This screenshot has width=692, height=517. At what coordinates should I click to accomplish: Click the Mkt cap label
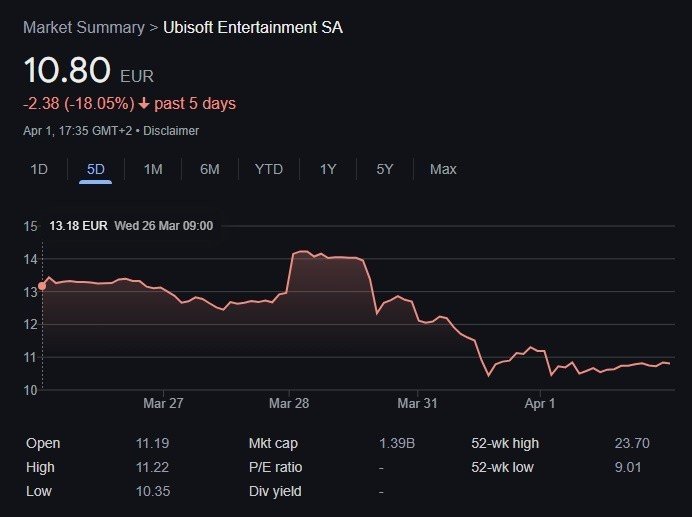(x=273, y=443)
